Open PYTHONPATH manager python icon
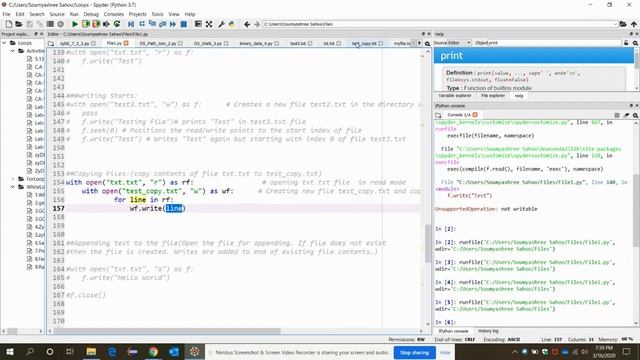 pos(232,24)
